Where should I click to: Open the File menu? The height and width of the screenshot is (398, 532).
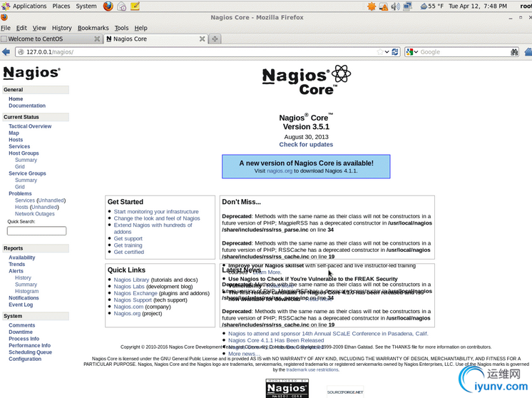tap(6, 28)
